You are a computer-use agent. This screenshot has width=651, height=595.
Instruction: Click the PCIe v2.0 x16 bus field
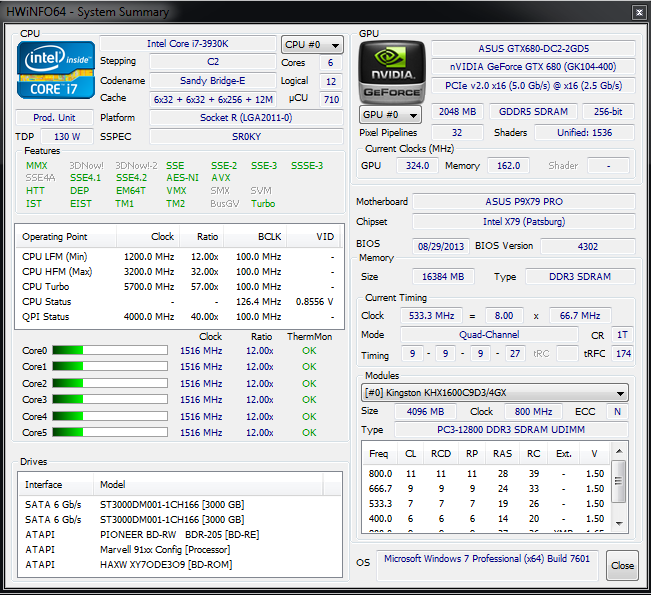coord(534,86)
